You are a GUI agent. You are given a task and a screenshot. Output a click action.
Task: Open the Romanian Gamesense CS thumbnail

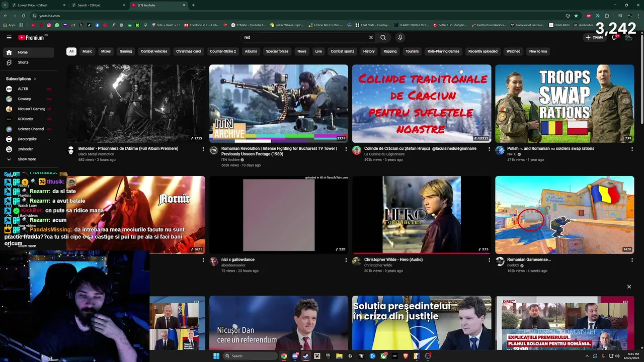coord(565,215)
